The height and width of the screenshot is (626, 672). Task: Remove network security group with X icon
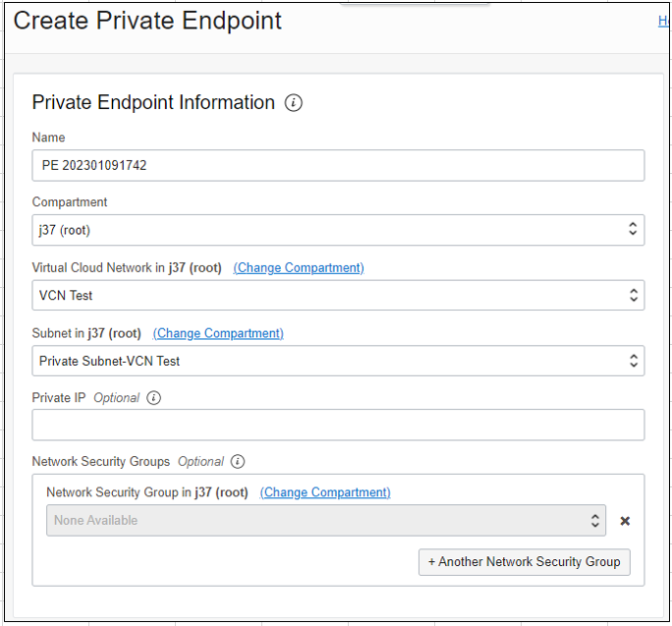pos(625,521)
